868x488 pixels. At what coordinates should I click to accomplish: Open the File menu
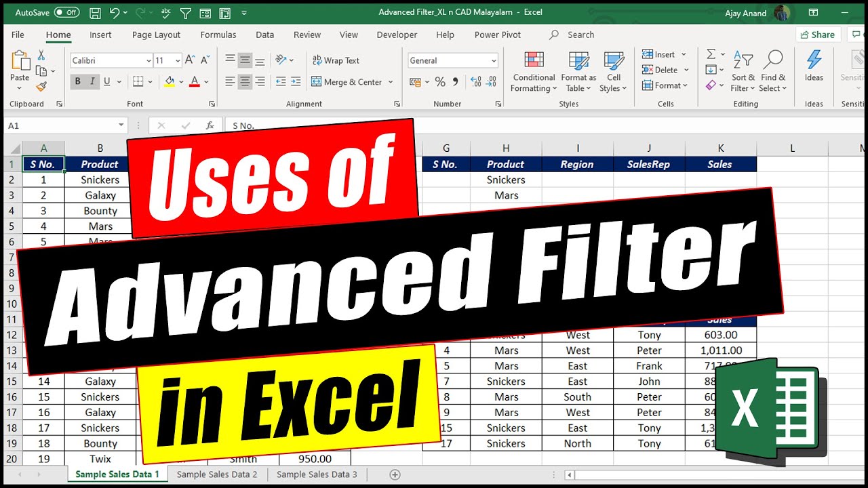[x=18, y=35]
